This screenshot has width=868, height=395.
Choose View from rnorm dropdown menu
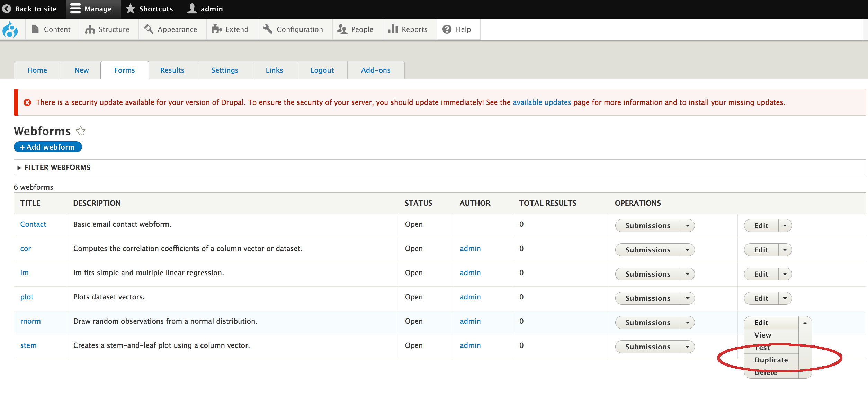[x=771, y=335]
